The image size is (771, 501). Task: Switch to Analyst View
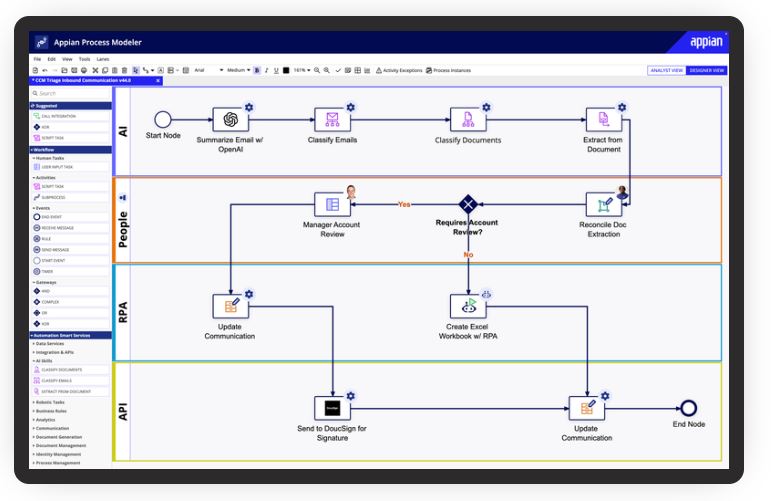point(667,70)
